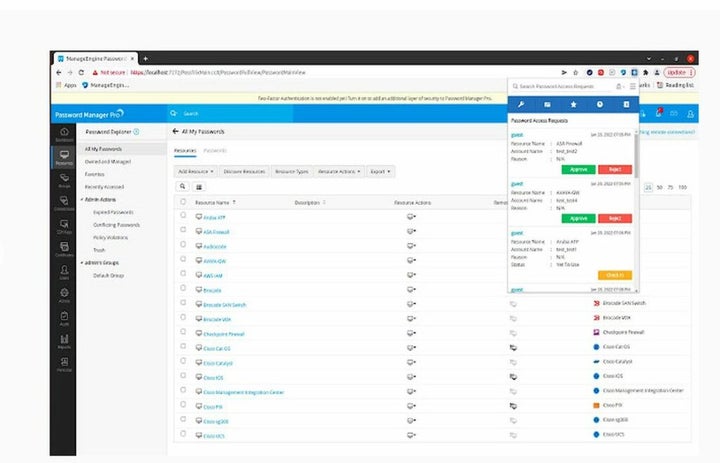The height and width of the screenshot is (463, 720).
Task: Open the Add Resource dropdown
Action: [x=196, y=171]
